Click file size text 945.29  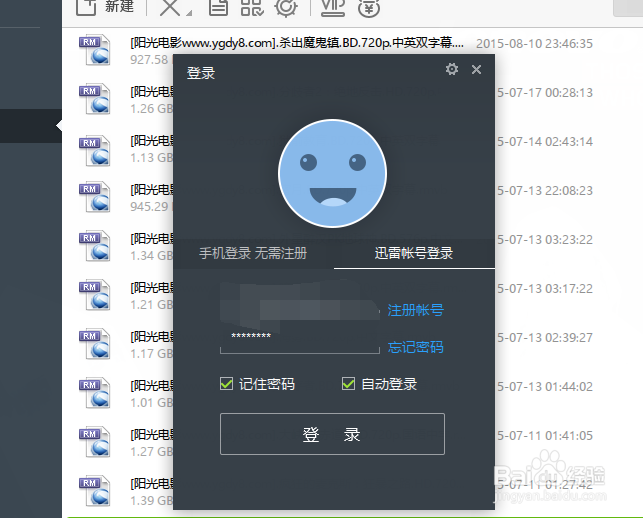149,206
